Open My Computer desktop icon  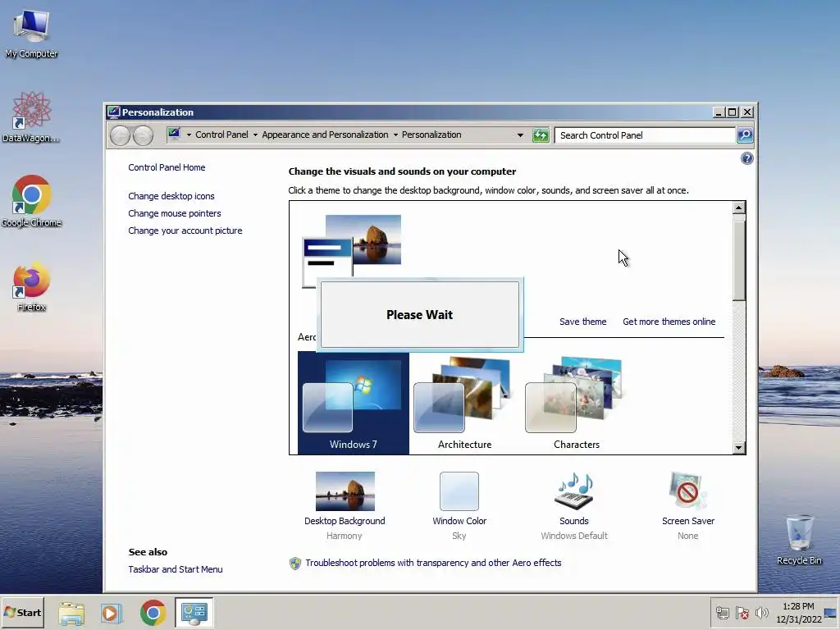point(31,33)
